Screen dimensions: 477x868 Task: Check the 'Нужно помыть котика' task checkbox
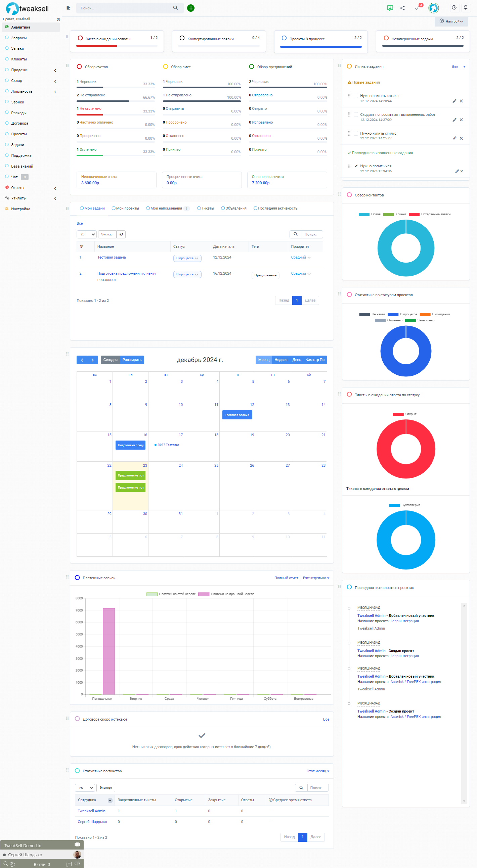(356, 96)
